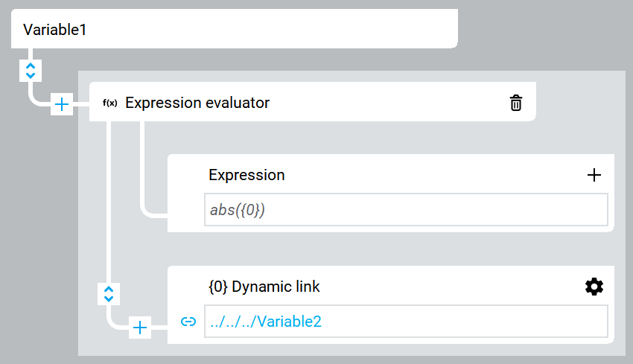This screenshot has height=364, width=633.
Task: Click up arrow of stepper above Dynamic link plus
Action: 109,288
